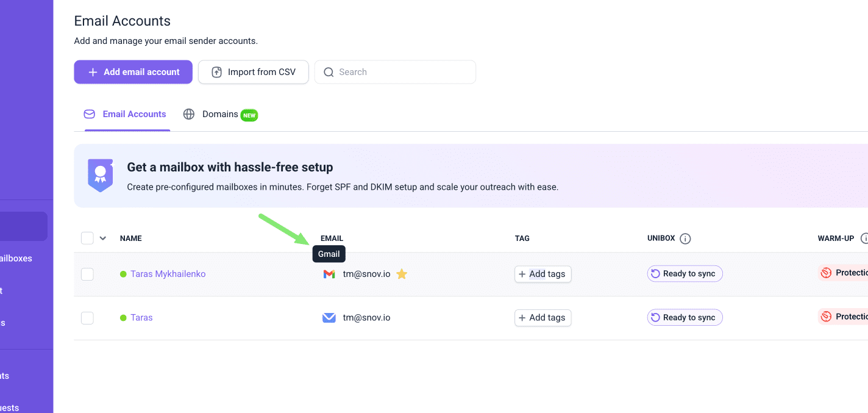Expand the bulk selection dropdown chevron
This screenshot has height=413, width=868.
coord(103,239)
